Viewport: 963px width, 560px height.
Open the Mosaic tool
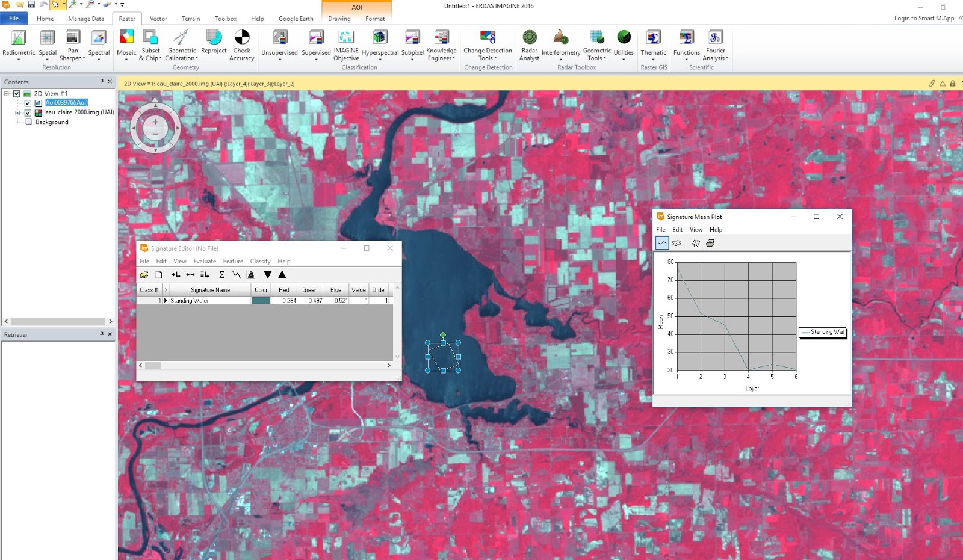[x=126, y=45]
